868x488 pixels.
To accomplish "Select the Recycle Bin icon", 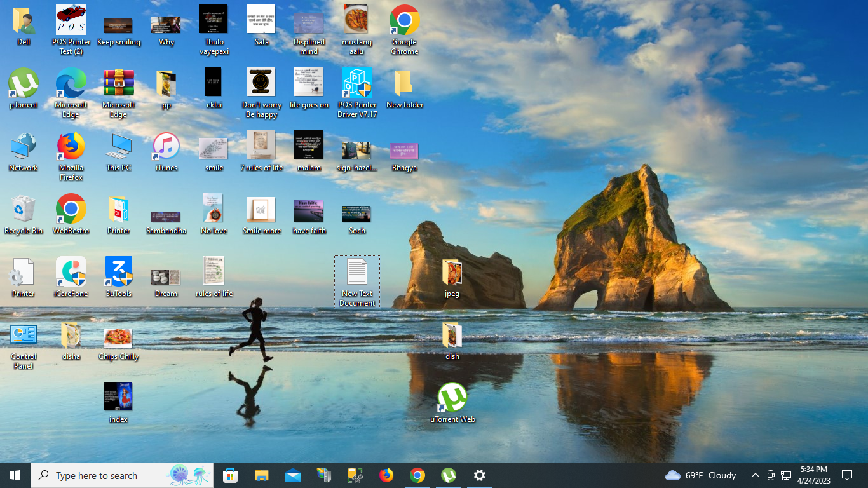I will [24, 209].
